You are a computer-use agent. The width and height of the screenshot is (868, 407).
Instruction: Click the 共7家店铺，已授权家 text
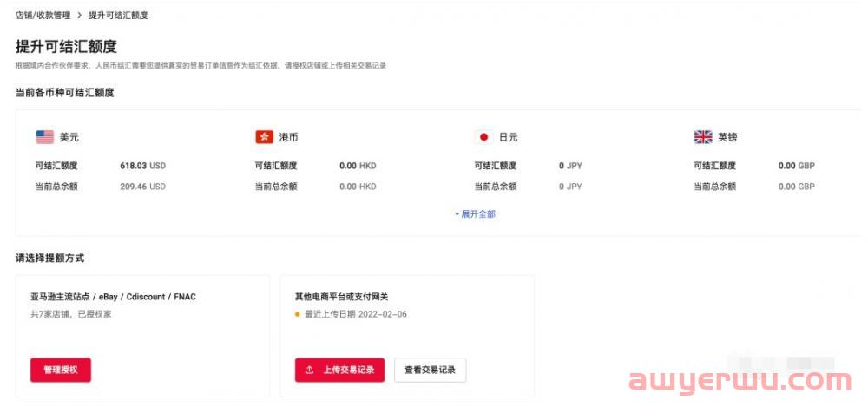tap(71, 314)
